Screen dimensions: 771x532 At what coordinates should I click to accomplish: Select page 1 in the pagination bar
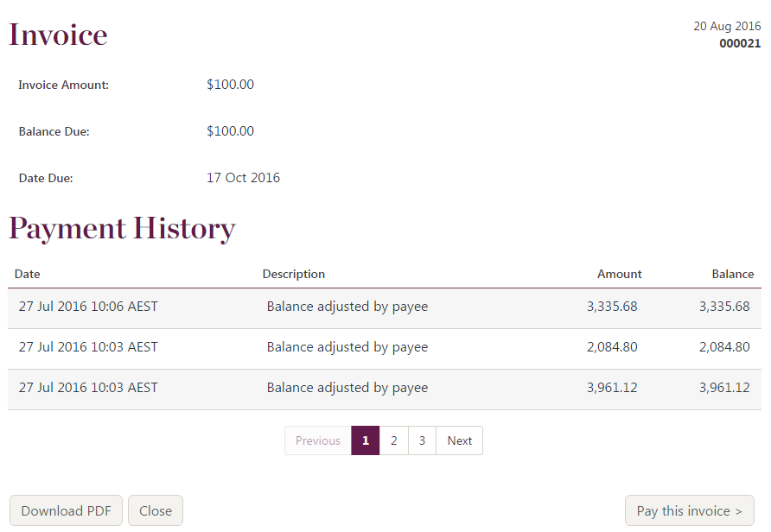point(365,440)
